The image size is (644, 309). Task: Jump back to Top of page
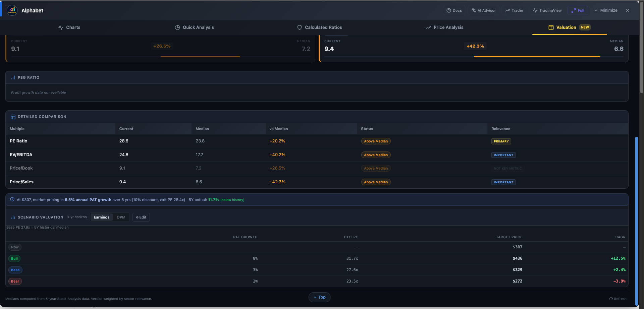click(x=319, y=297)
